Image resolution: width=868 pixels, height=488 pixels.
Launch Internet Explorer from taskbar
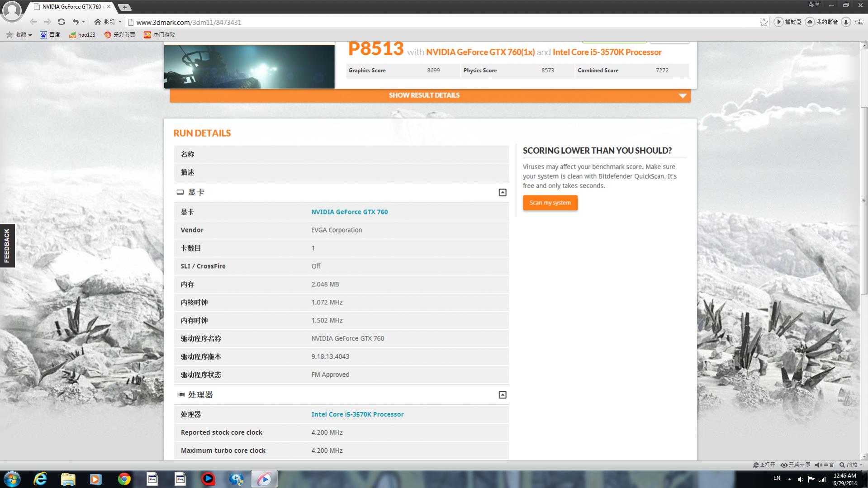tap(40, 479)
